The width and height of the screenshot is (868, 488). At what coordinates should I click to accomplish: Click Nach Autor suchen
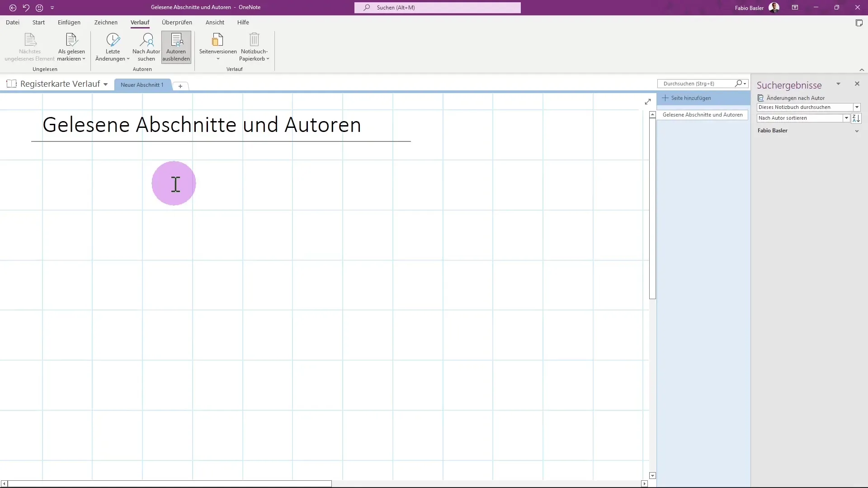tap(146, 47)
